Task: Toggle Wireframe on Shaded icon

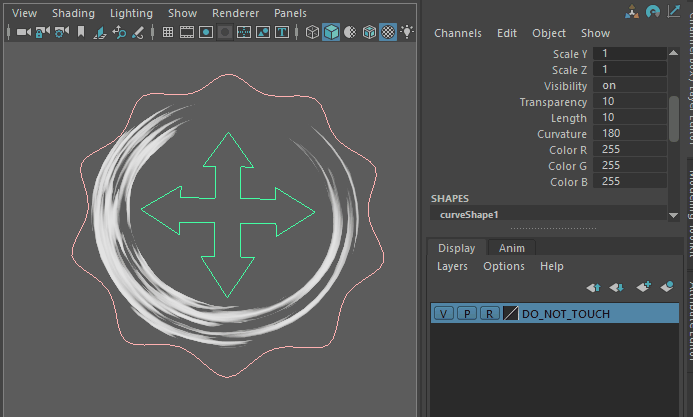Action: 369,32
